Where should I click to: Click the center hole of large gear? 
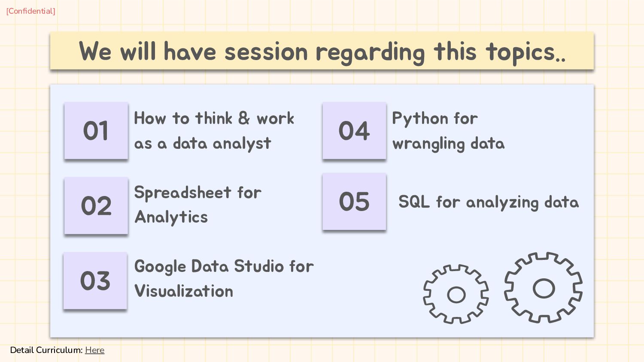(544, 288)
